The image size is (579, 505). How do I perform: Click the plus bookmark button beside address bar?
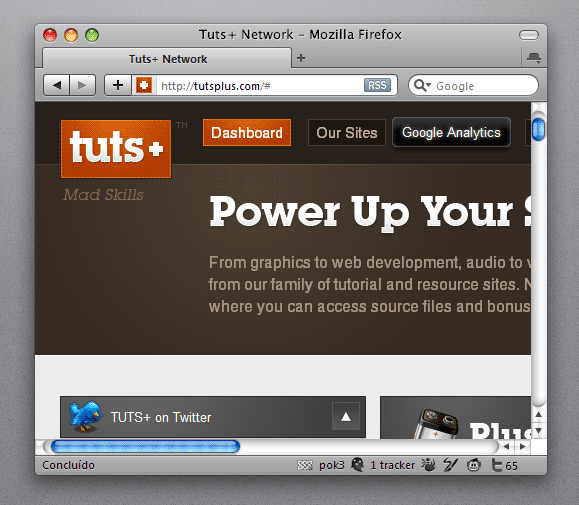pyautogui.click(x=118, y=85)
